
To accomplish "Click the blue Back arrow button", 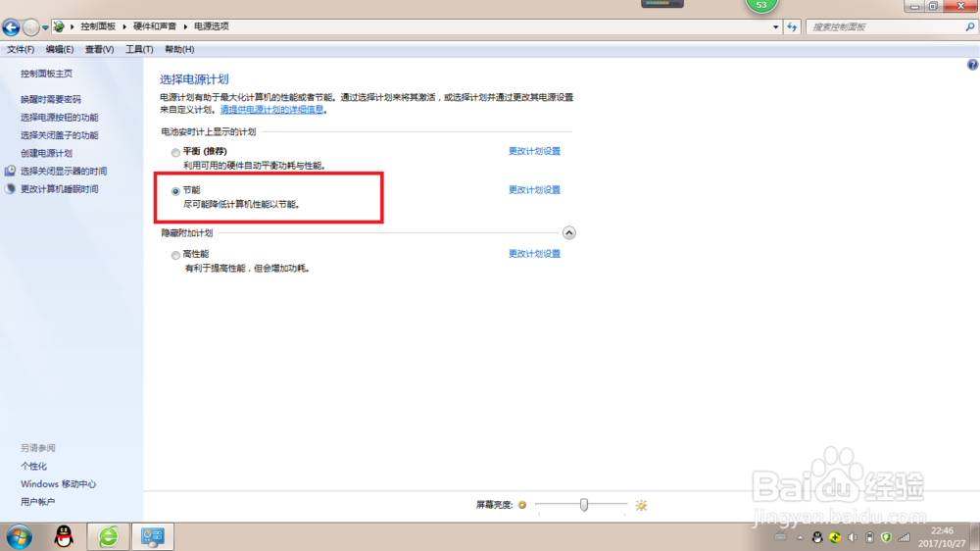I will 11,26.
